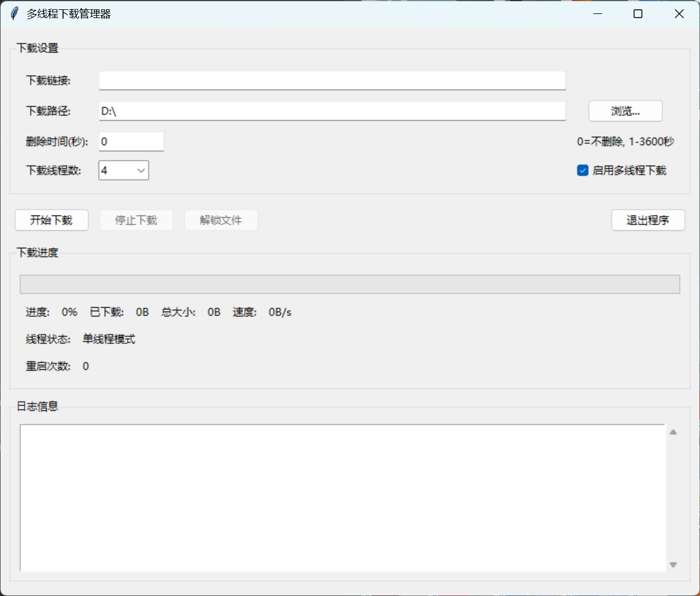Click the 已下载 label
700x596 pixels.
[107, 312]
